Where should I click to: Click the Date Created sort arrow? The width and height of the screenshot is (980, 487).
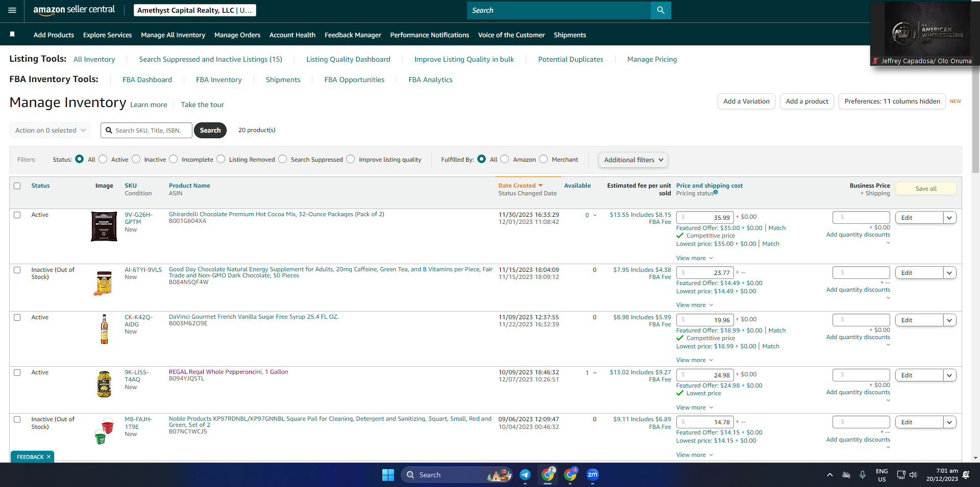(541, 186)
